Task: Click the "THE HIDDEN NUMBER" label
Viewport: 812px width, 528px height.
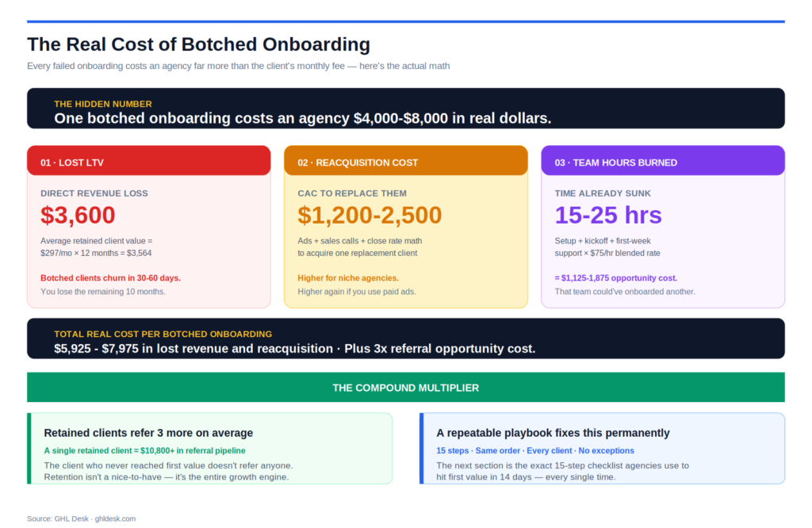Action: [x=103, y=104]
